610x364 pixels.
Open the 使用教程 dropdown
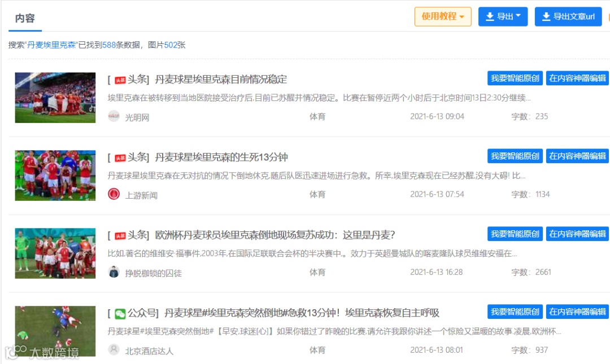click(x=443, y=17)
